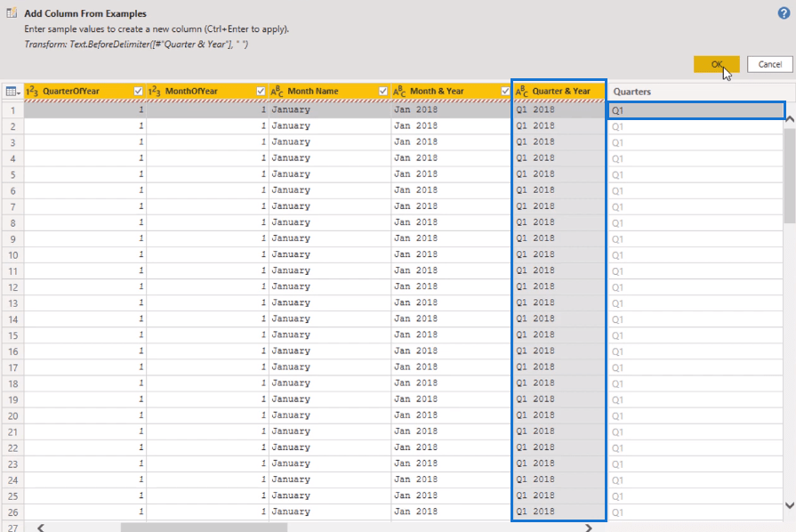Click the vertical scrollbar down arrow
796x532 pixels.
(x=790, y=505)
